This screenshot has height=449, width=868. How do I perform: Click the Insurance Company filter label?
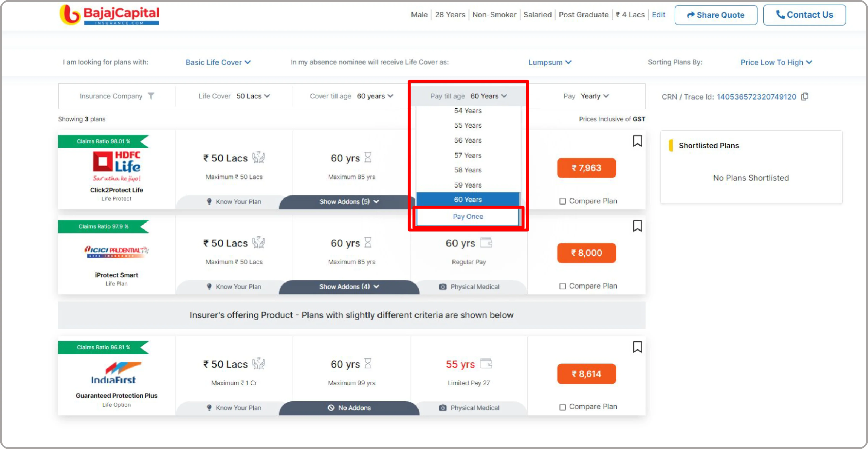(111, 96)
